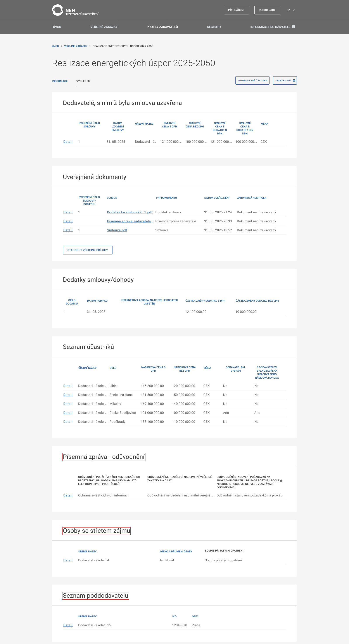Select the IČO value 12345678
This screenshot has height=644, width=349.
[x=179, y=625]
